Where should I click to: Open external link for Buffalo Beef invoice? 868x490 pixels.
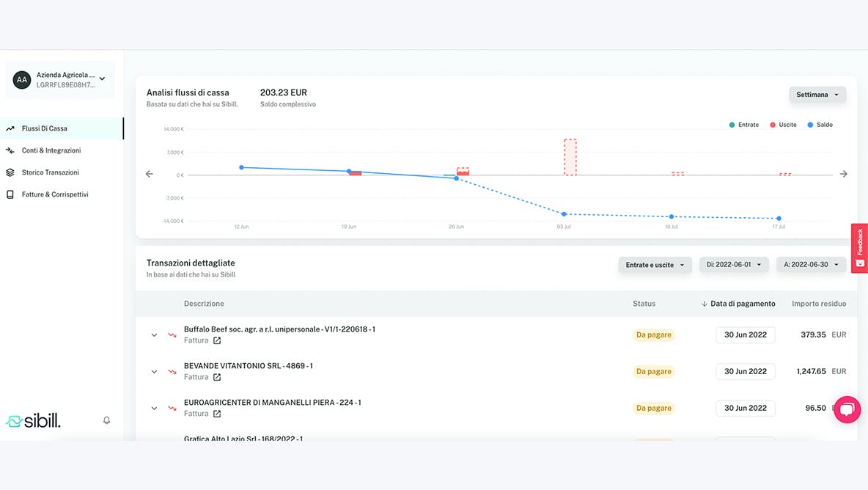click(x=217, y=340)
